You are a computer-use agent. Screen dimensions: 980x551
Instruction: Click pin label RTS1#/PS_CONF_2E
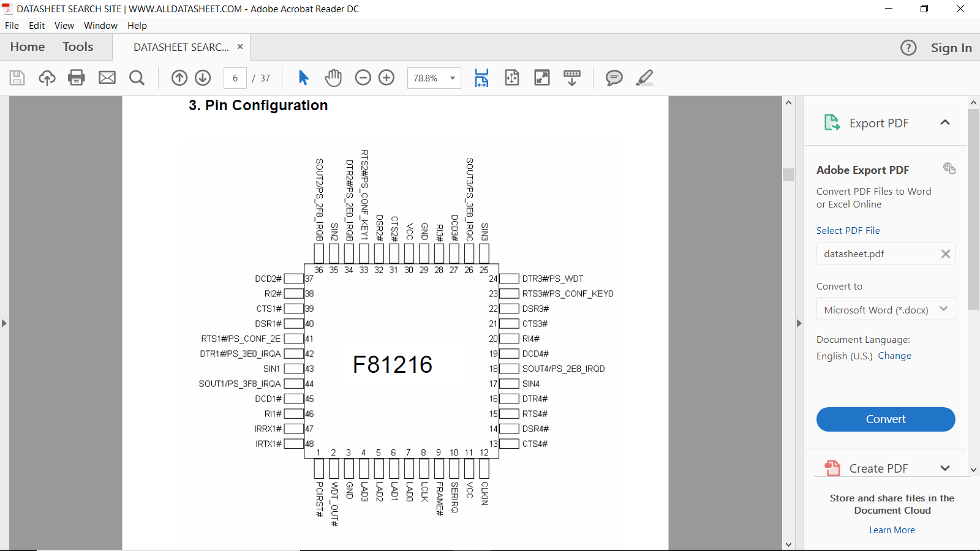(x=241, y=339)
